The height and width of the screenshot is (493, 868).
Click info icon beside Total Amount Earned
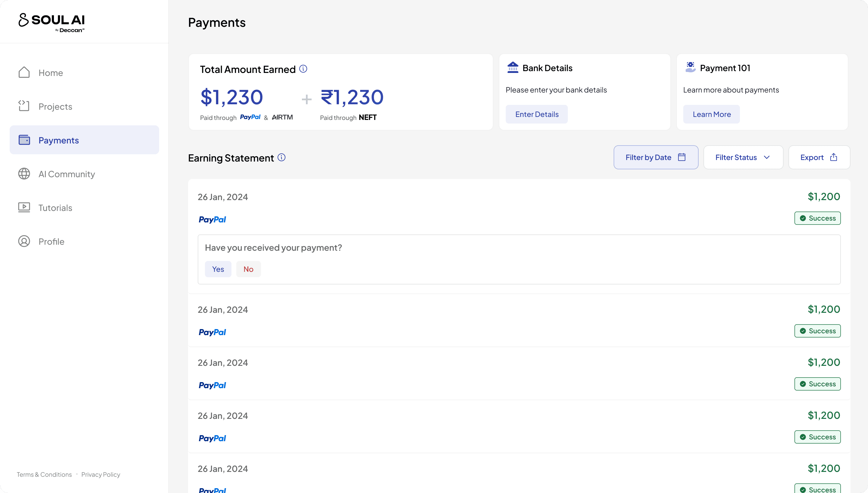pyautogui.click(x=303, y=69)
